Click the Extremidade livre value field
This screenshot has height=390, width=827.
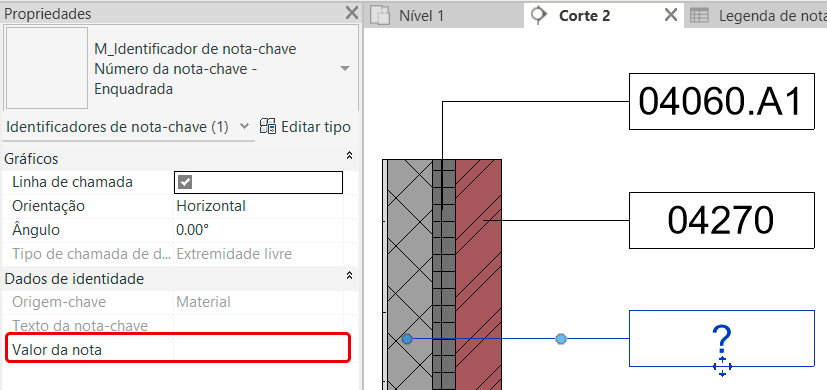click(258, 254)
